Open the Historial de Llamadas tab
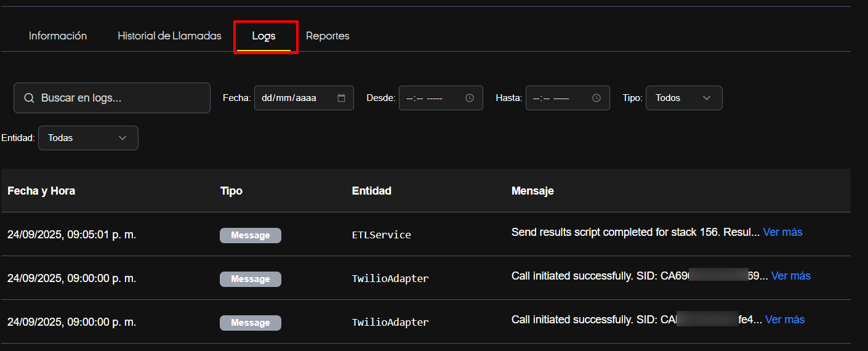868x351 pixels. pos(169,36)
